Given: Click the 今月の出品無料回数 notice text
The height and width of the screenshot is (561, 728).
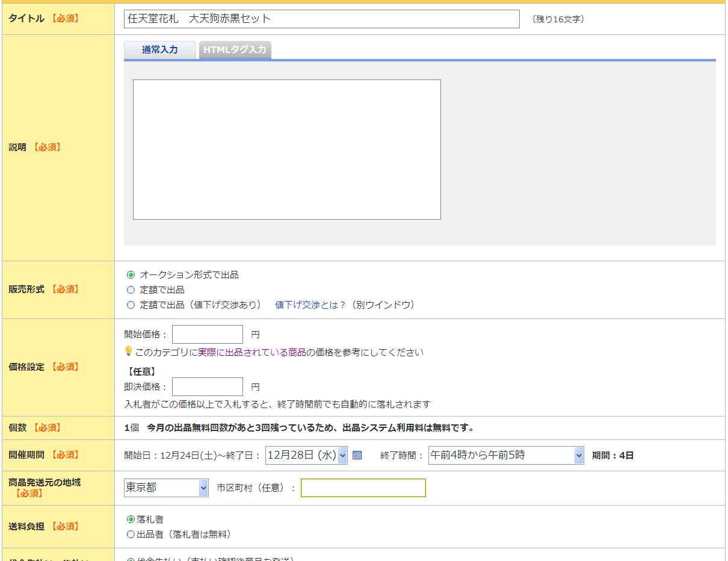Looking at the screenshot, I should [x=310, y=428].
